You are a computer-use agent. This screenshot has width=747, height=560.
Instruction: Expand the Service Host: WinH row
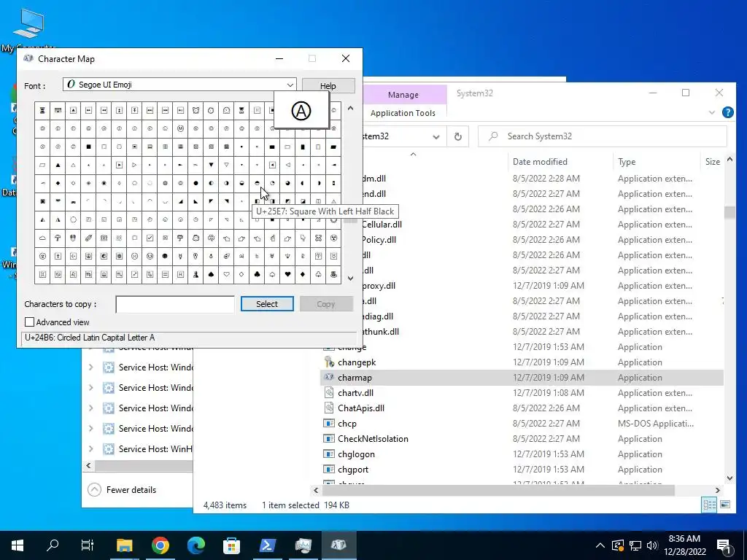click(x=91, y=449)
